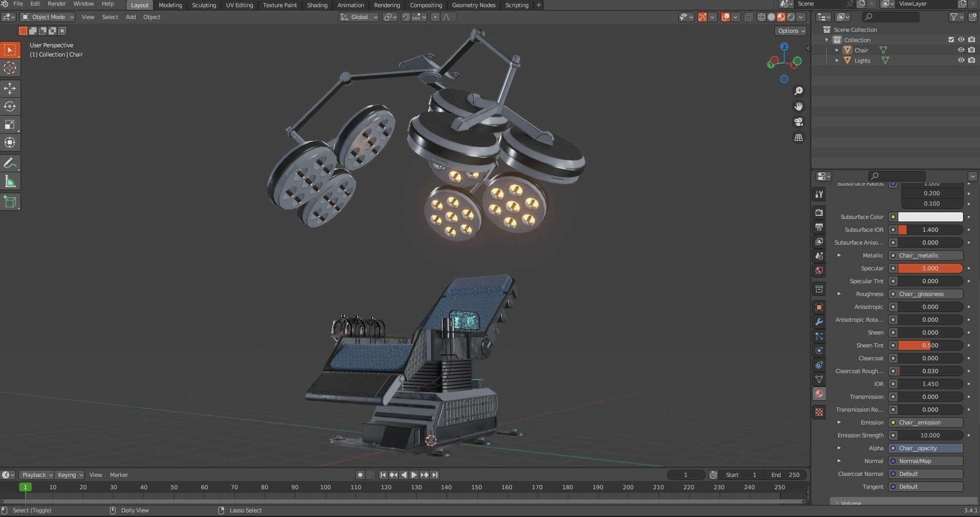
Task: Click the End frame field
Action: click(785, 475)
